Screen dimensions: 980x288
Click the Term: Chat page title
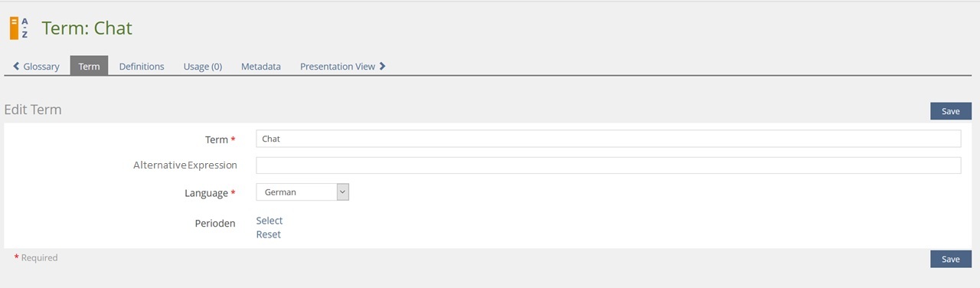pyautogui.click(x=87, y=28)
